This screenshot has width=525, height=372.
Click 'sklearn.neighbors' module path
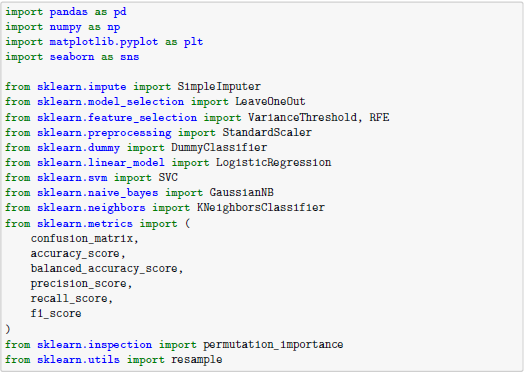(x=91, y=207)
